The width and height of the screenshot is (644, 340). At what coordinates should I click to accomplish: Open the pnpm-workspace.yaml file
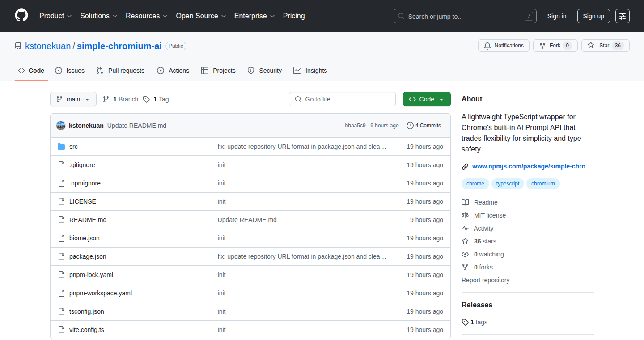click(101, 293)
